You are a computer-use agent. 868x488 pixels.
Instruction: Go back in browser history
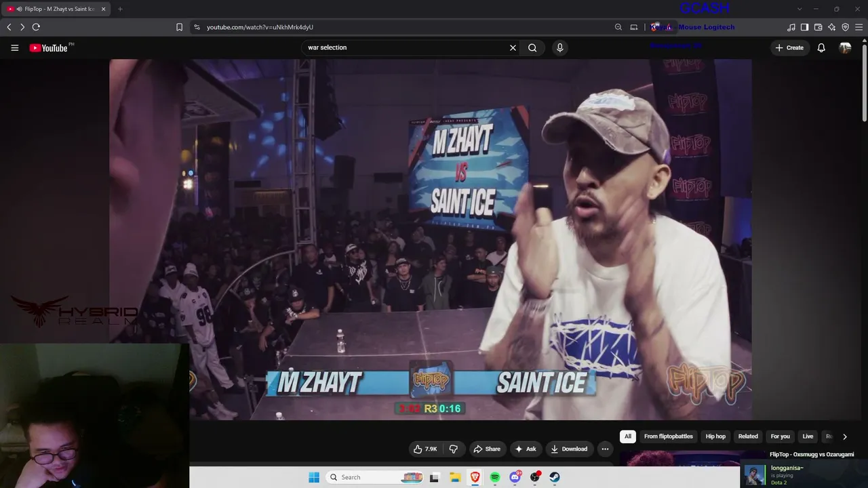[9, 27]
